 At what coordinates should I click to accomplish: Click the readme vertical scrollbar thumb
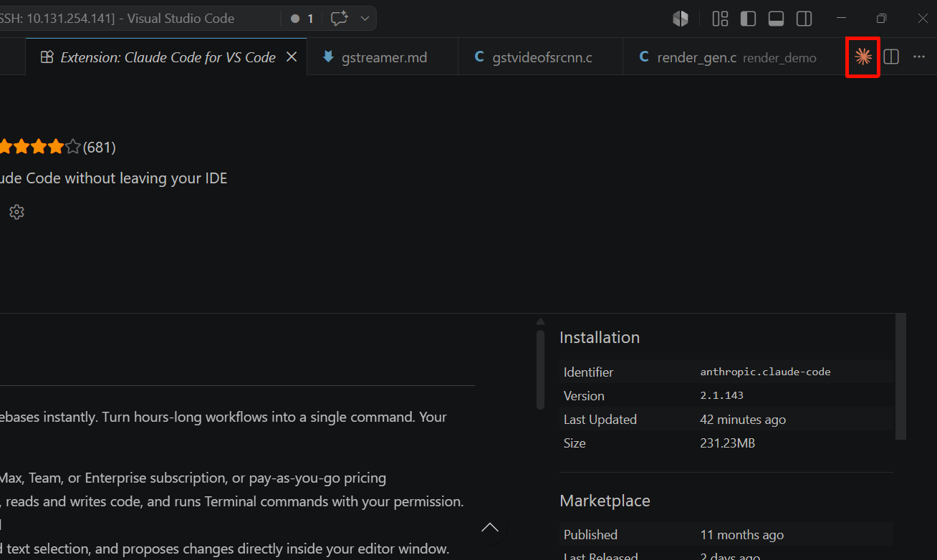click(x=540, y=369)
